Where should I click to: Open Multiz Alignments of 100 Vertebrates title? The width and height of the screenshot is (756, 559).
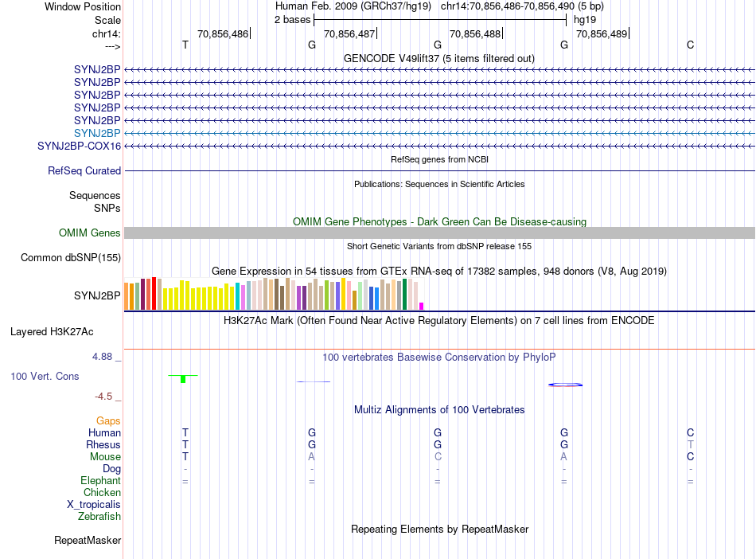click(x=439, y=410)
